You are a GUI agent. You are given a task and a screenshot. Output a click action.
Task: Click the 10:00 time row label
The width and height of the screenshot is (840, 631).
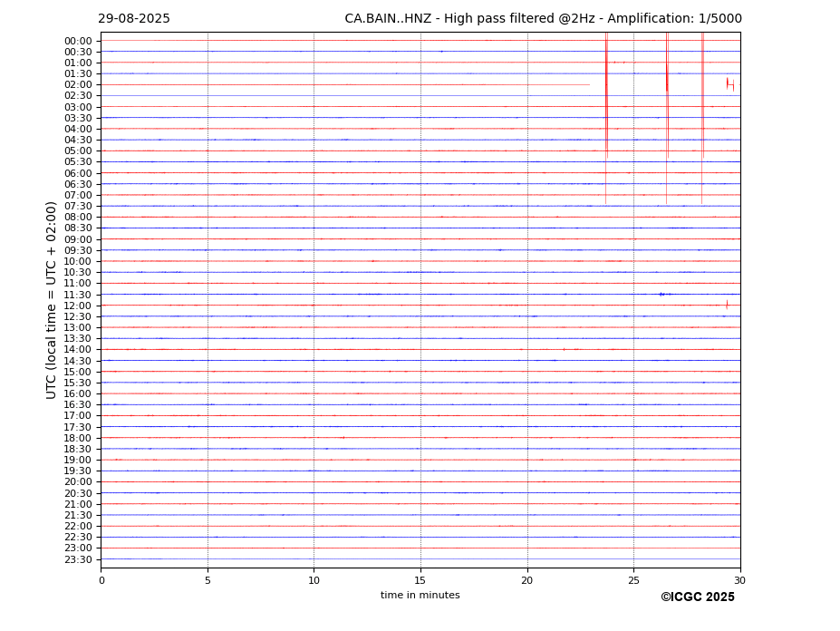click(x=78, y=262)
